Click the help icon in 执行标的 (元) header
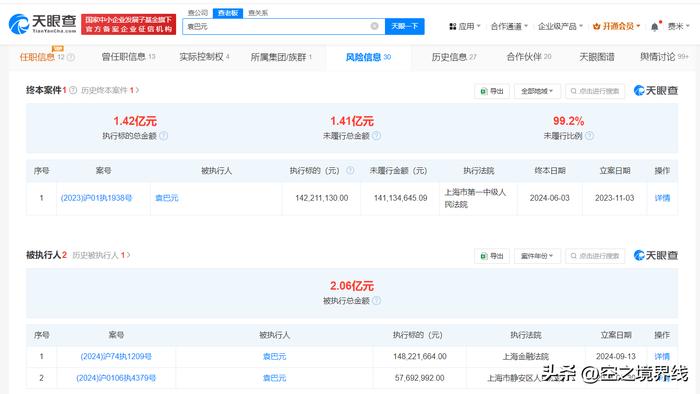The image size is (700, 394). pyautogui.click(x=350, y=170)
